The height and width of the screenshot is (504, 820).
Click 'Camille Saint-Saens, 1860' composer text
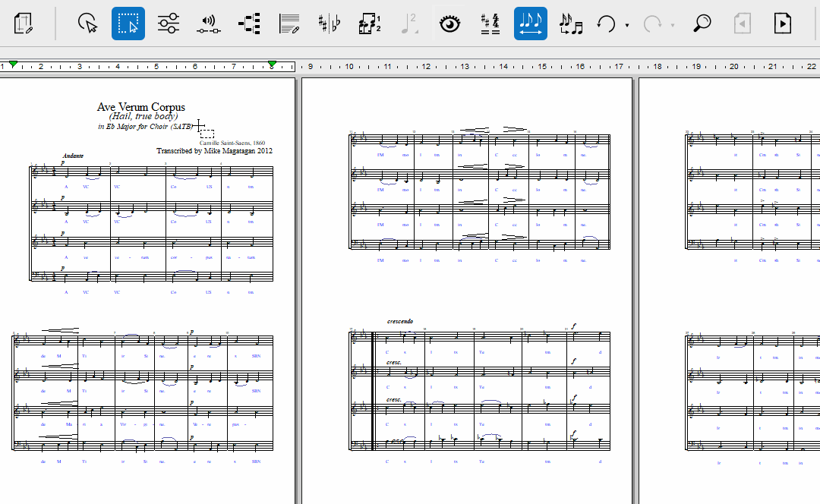[x=232, y=143]
